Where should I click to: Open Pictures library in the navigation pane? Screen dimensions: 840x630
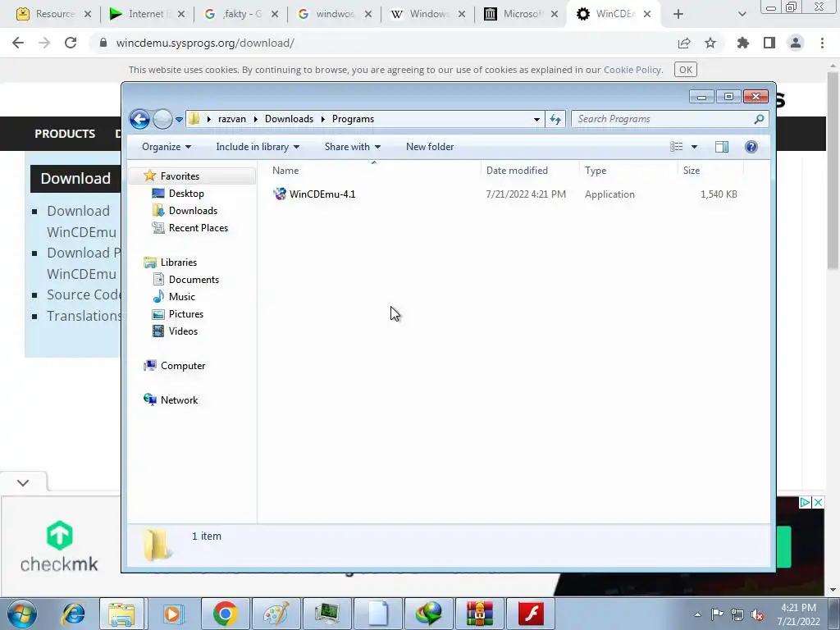click(186, 314)
